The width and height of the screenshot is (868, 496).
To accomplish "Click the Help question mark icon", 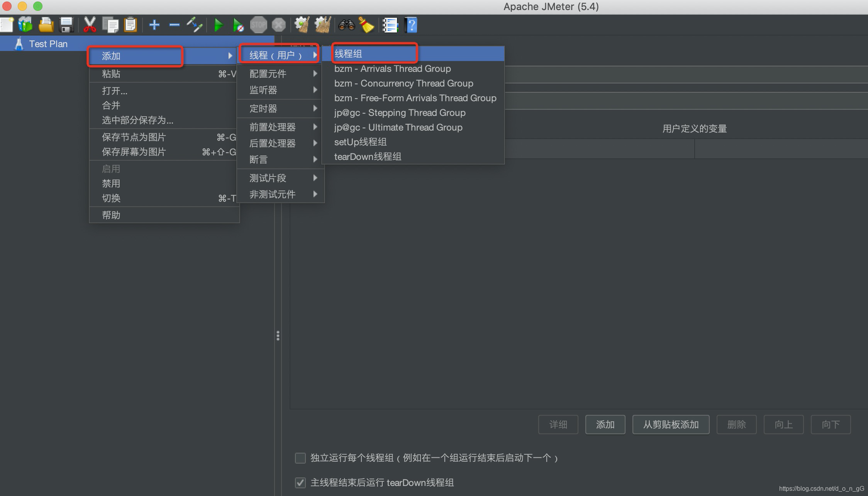I will coord(411,25).
